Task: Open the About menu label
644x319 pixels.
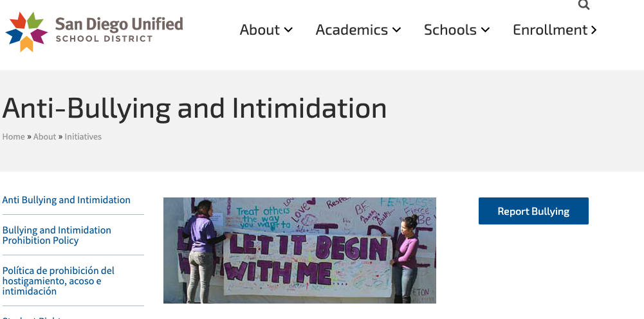Action: point(259,30)
